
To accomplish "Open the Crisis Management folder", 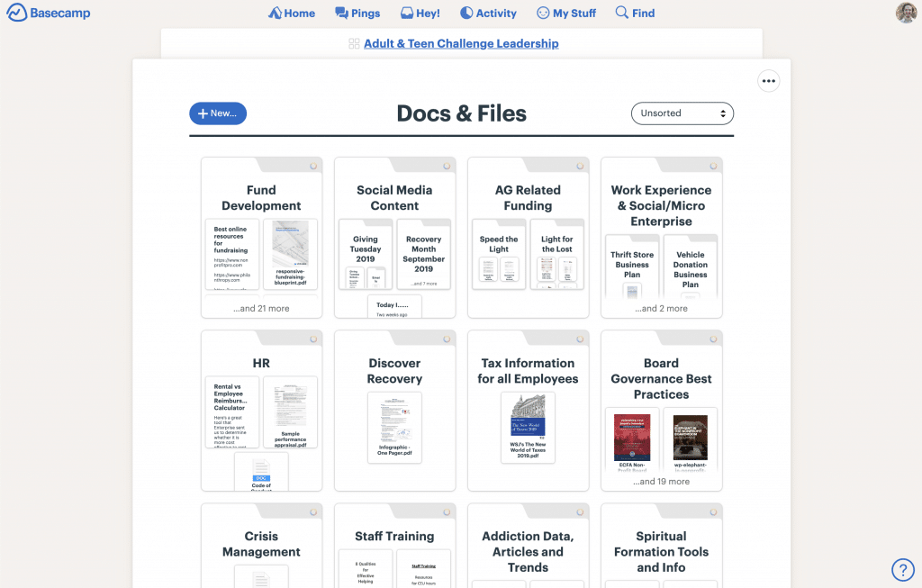I will point(261,543).
